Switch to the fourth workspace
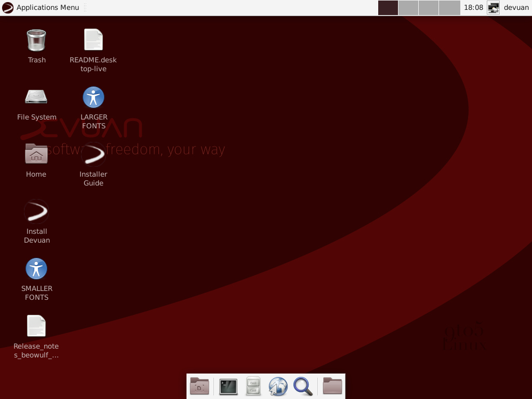This screenshot has width=532, height=399. point(449,7)
